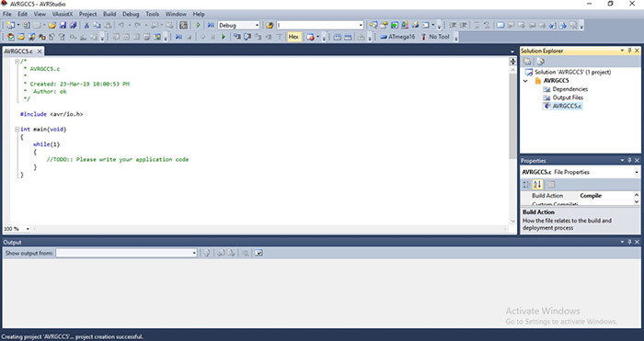Open the VAssistX menu
The height and width of the screenshot is (341, 644).
tap(63, 14)
